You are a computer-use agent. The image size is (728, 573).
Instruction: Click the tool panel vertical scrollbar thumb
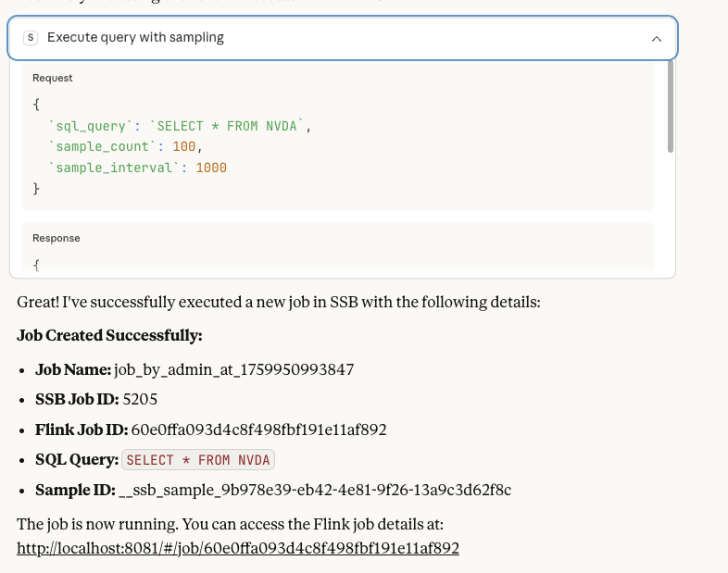[670, 106]
